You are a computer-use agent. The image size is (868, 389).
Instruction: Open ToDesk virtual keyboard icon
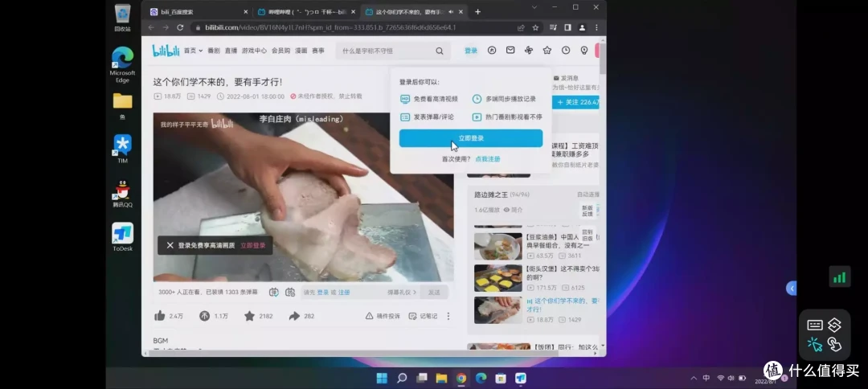tap(815, 325)
